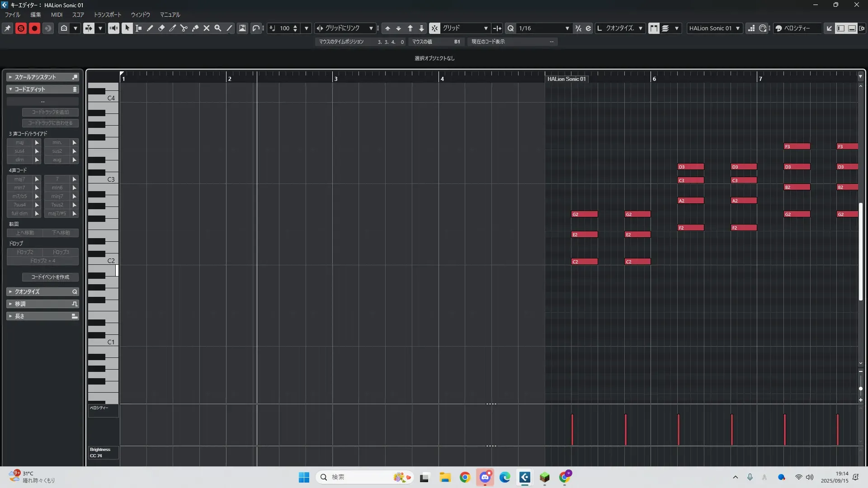868x488 pixels.
Task: Toggle the Record in Editor button
Action: (x=34, y=28)
